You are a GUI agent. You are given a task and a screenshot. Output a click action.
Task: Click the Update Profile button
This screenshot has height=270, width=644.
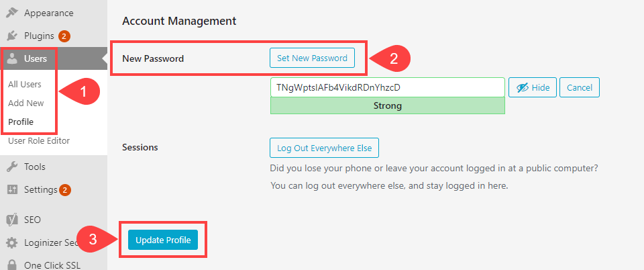[x=163, y=240]
